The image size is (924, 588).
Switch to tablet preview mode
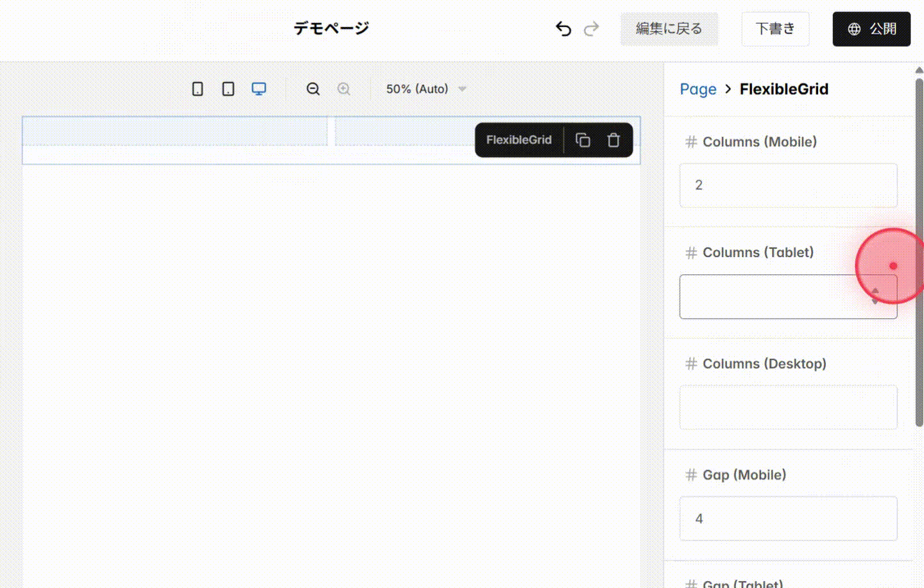(228, 88)
